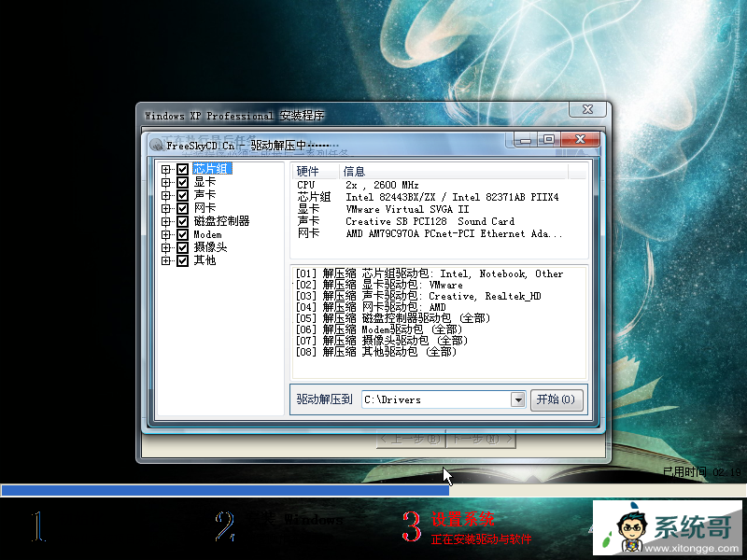Screen dimensions: 747x560
Task: Close the Windows XP setup window
Action: (x=588, y=109)
